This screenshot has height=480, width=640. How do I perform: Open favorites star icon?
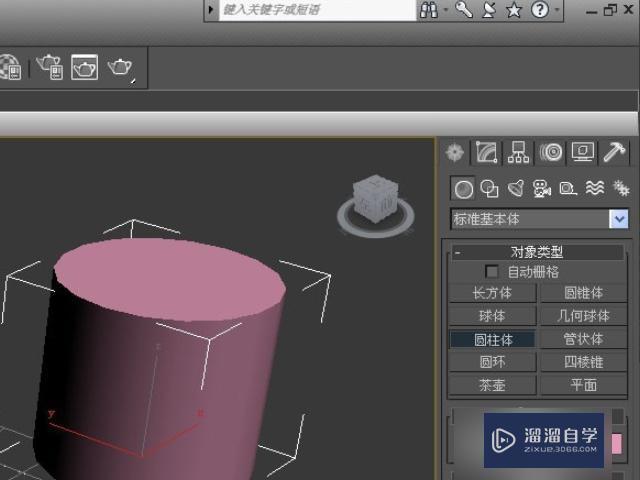[514, 9]
